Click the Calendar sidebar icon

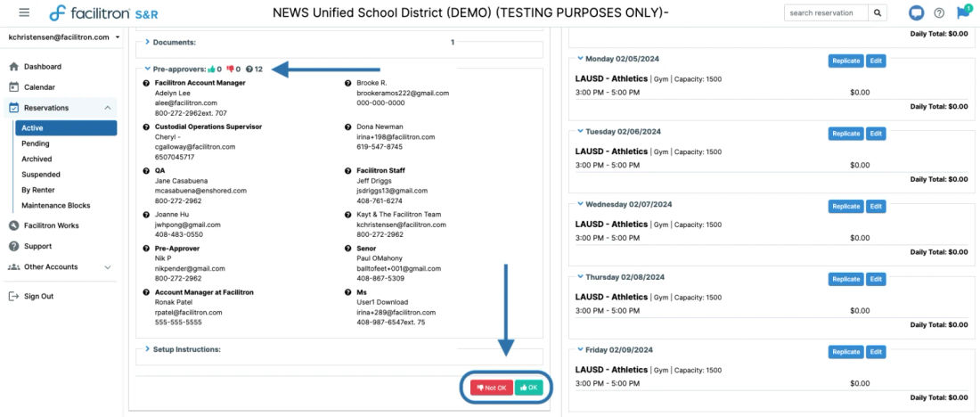(13, 87)
